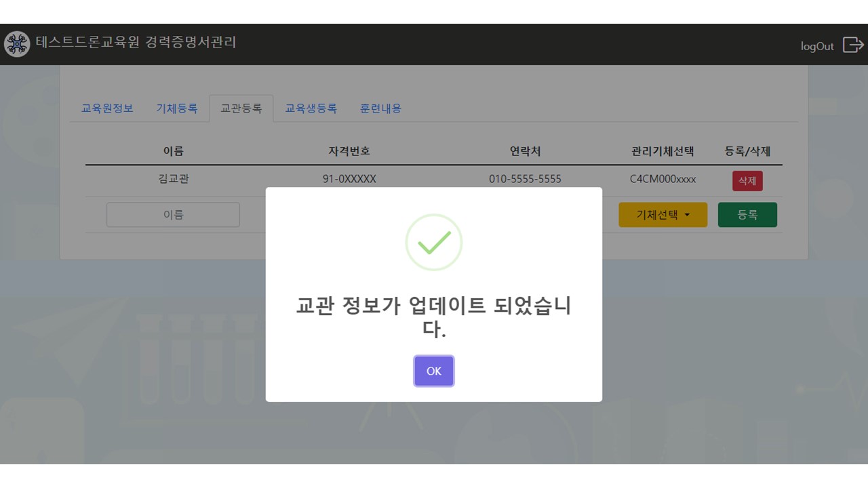Click the drone logo icon
868x488 pixels.
[17, 44]
